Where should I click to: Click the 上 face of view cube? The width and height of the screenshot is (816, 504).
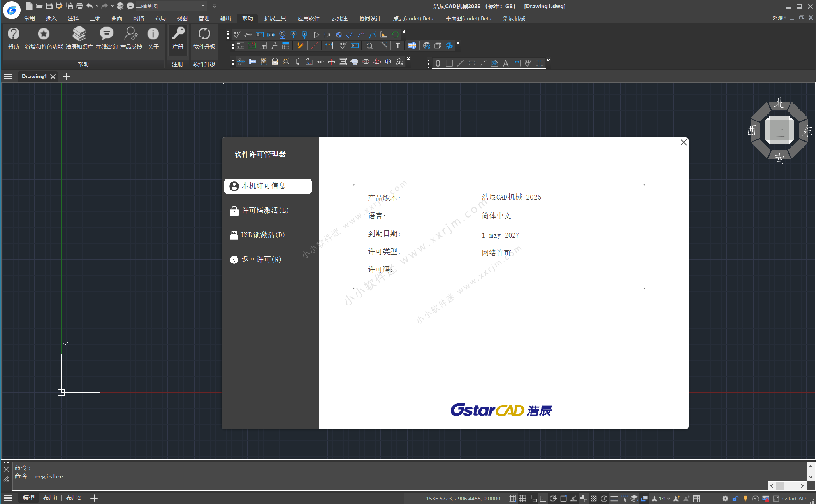pos(779,131)
